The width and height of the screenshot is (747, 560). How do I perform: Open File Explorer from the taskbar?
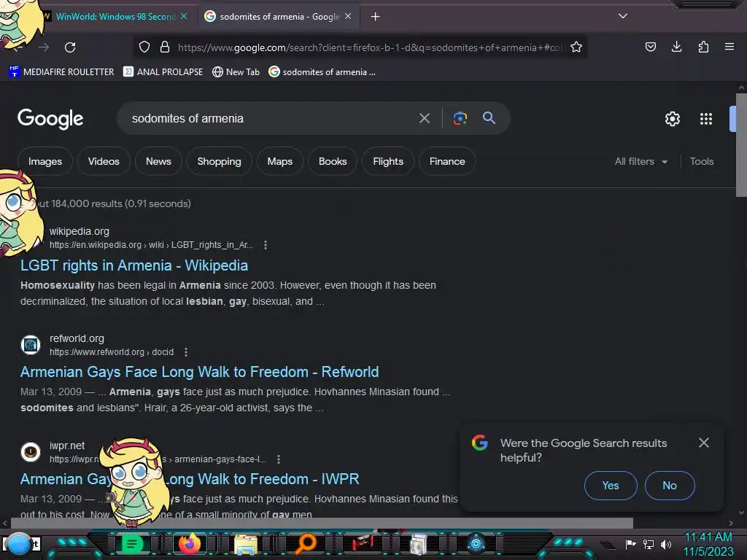(246, 544)
